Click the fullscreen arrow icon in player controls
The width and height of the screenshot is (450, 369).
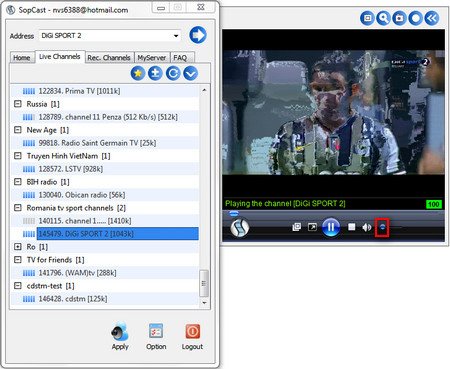pos(312,227)
